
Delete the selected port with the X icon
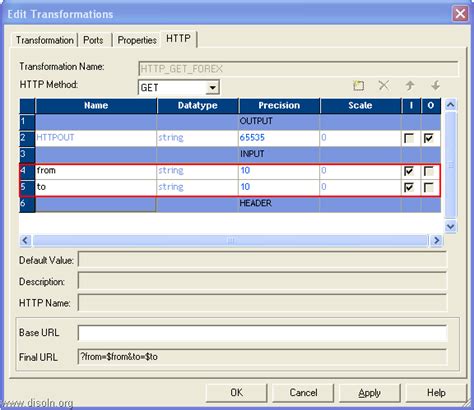pyautogui.click(x=384, y=86)
